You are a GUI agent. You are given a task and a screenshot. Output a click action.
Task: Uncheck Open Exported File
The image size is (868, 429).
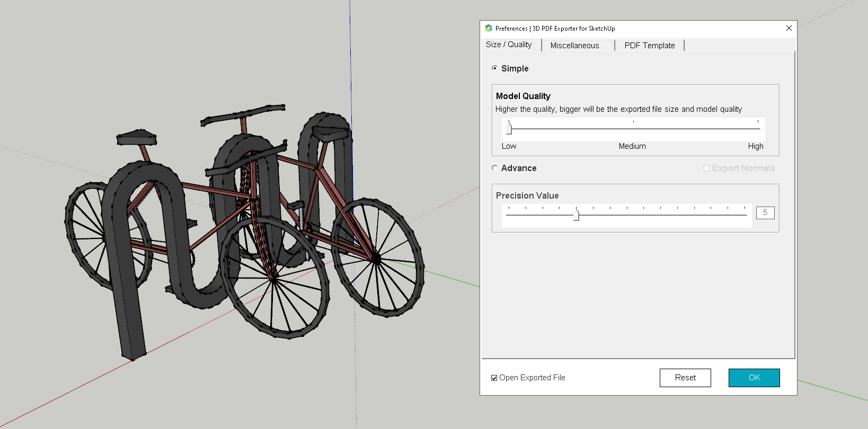(x=494, y=378)
